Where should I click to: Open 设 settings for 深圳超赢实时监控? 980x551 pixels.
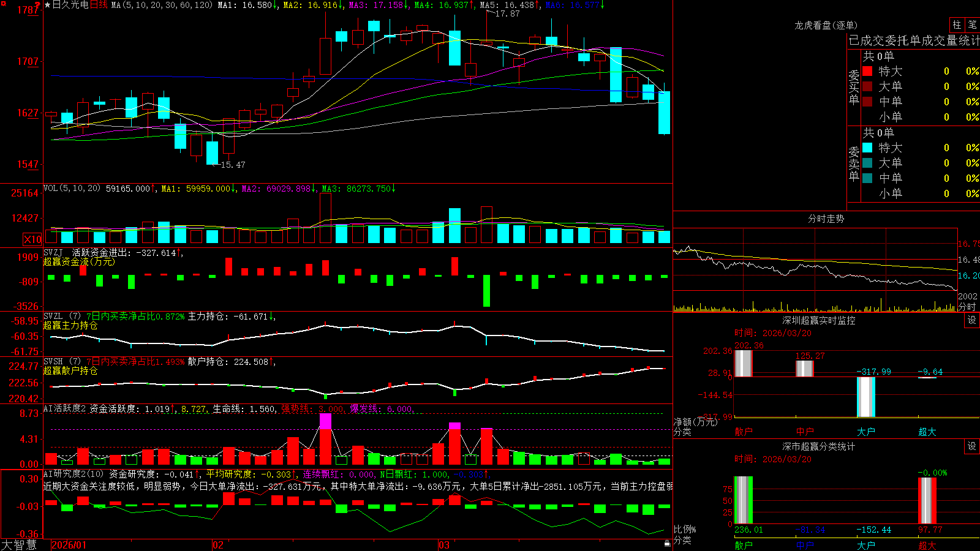click(x=972, y=320)
